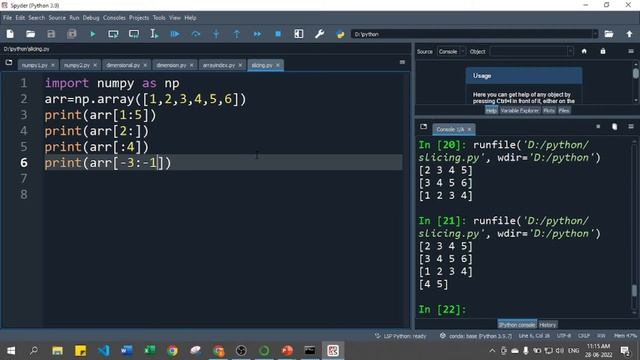The image size is (640, 360).
Task: Switch to dimensional.py editor tab
Action: coord(123,65)
